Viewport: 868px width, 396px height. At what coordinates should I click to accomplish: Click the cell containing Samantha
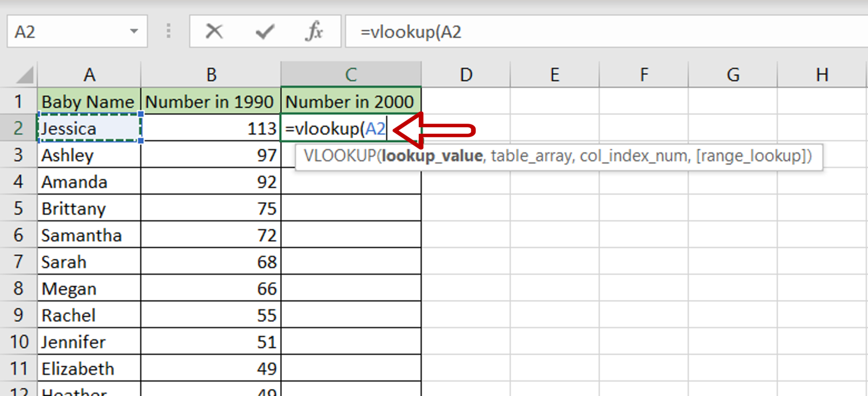(89, 234)
